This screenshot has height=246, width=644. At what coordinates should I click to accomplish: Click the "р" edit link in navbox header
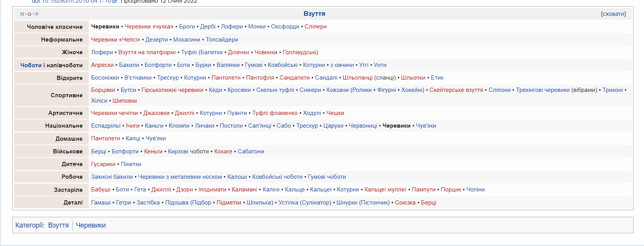click(x=37, y=14)
